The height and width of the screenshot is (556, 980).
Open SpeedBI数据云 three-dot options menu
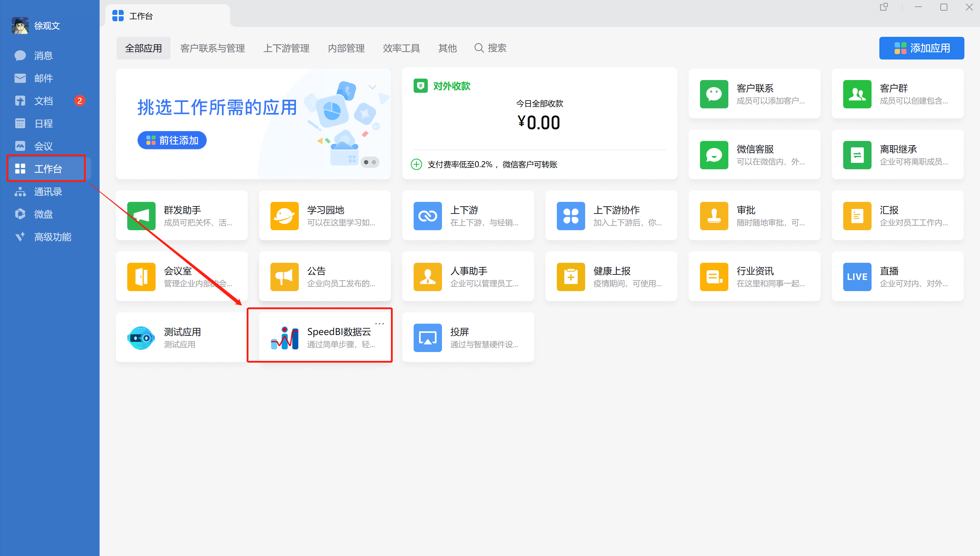(379, 323)
